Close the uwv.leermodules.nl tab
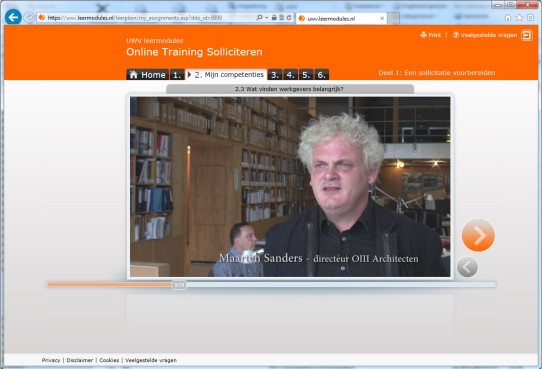 [x=382, y=18]
